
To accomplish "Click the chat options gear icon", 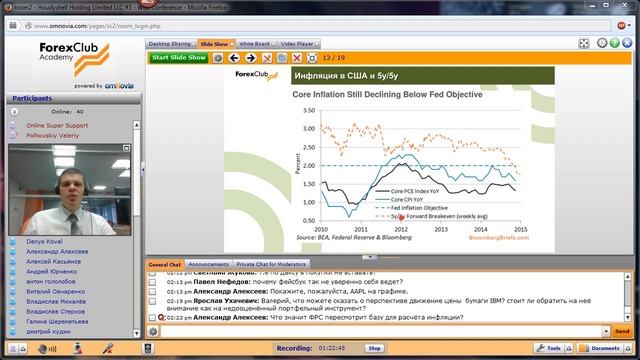I will (x=153, y=331).
